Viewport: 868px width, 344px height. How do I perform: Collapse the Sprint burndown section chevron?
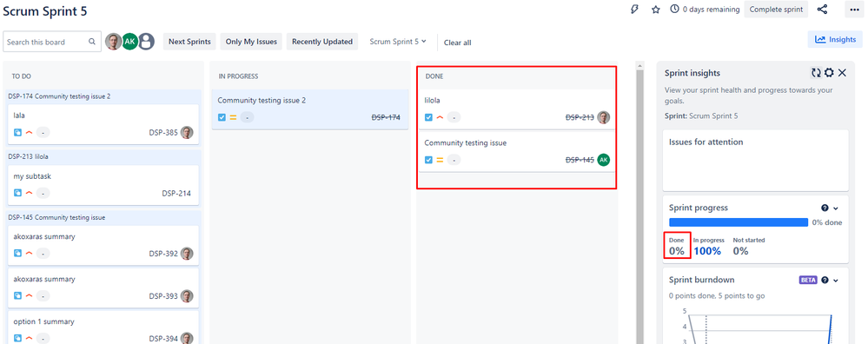tap(836, 281)
